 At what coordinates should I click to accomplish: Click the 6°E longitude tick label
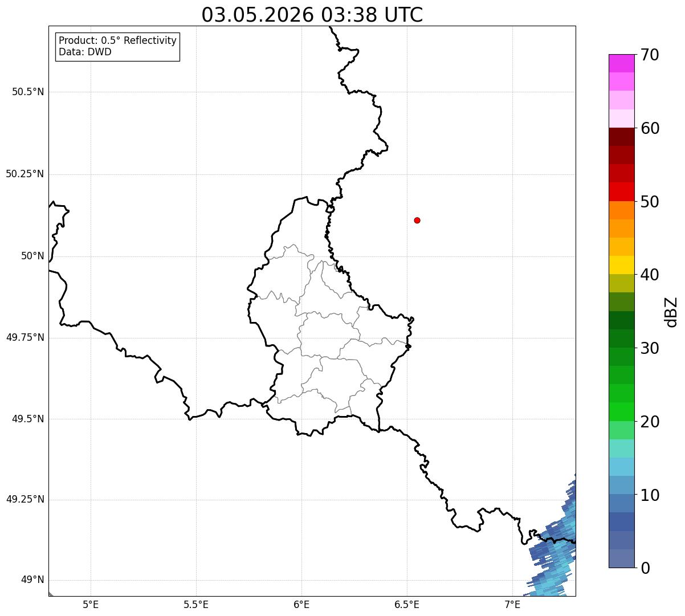(301, 605)
